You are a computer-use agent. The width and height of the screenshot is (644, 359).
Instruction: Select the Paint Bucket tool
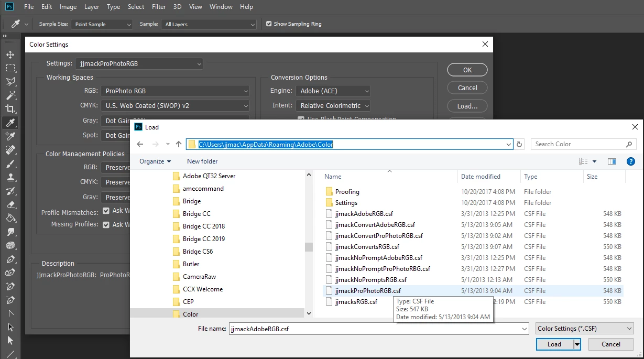pos(10,219)
